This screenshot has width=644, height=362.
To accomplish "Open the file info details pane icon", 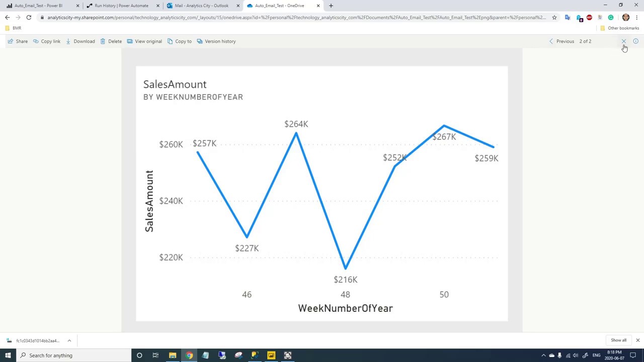I will coord(635,41).
